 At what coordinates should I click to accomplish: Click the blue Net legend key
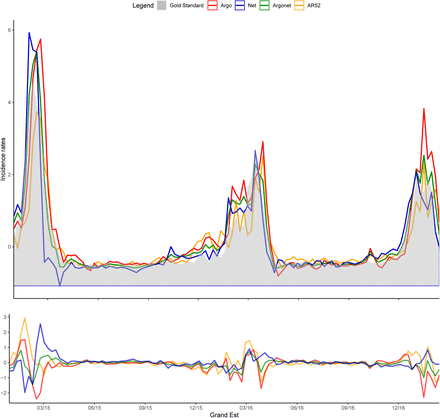(240, 5)
